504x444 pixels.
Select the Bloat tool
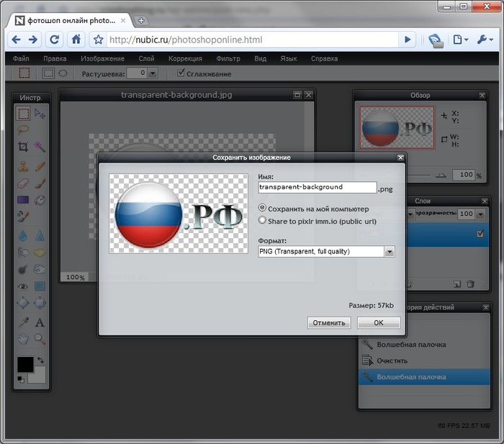pos(23,303)
